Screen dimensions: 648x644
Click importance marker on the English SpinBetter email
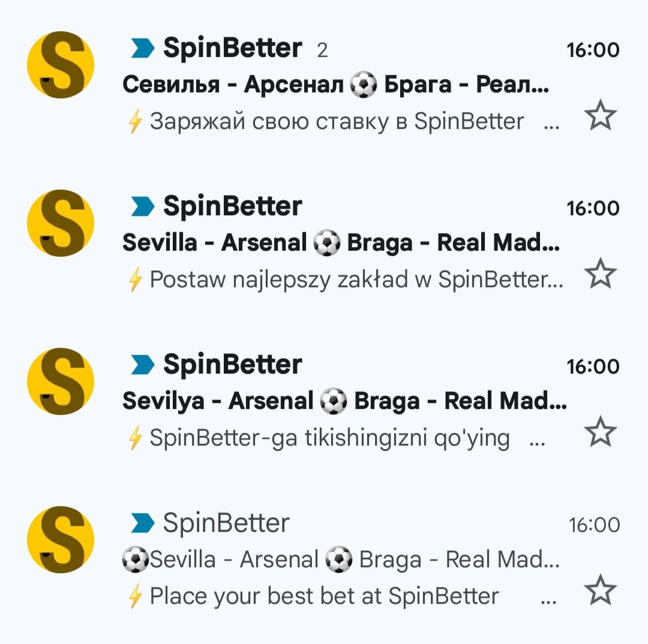click(142, 523)
